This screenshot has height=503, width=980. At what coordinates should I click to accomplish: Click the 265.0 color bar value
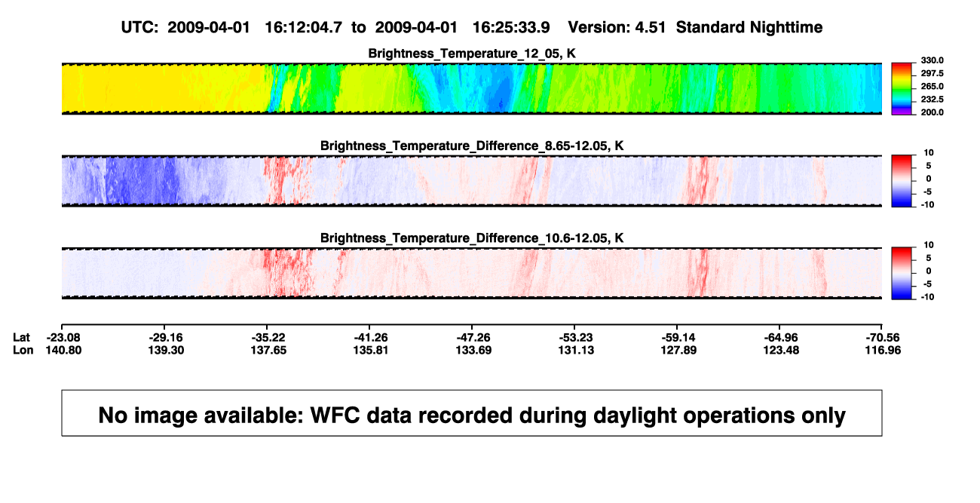(x=933, y=87)
